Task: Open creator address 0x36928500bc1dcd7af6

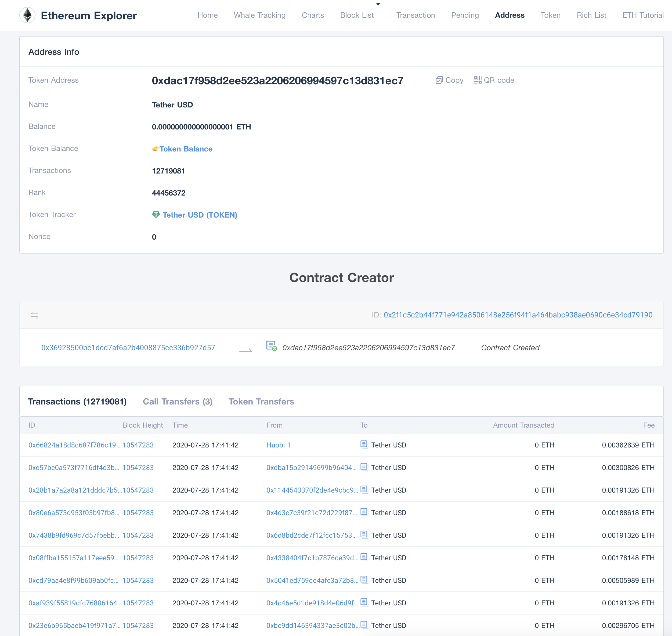Action: point(128,348)
